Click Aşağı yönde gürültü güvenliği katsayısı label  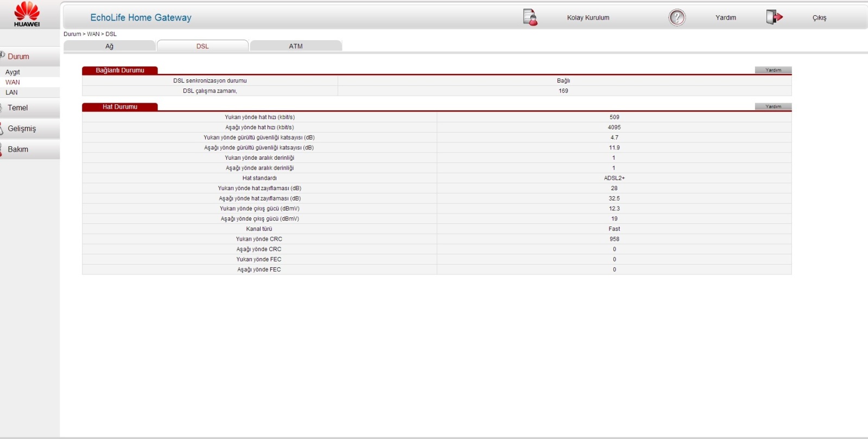point(259,147)
